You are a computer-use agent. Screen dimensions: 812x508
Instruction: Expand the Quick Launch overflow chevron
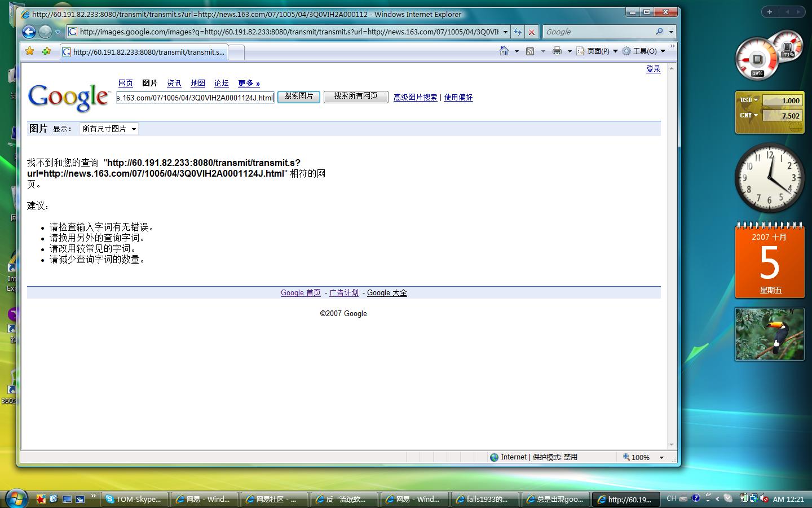point(94,497)
